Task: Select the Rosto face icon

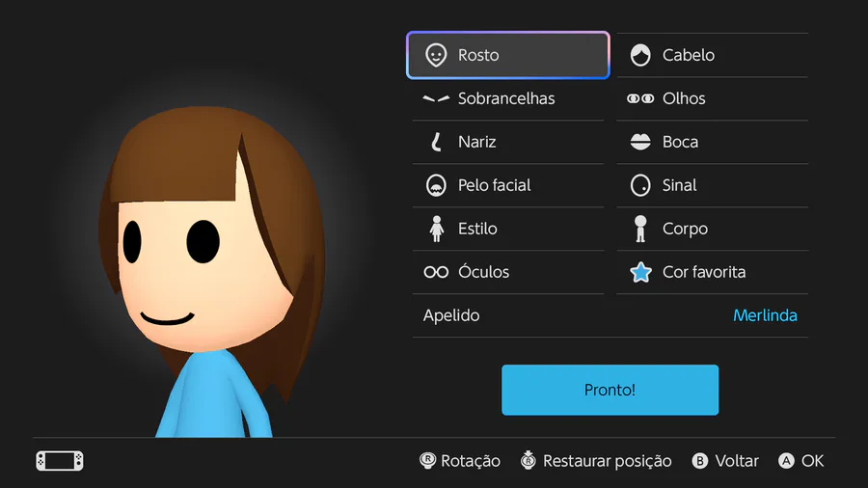Action: (x=436, y=55)
